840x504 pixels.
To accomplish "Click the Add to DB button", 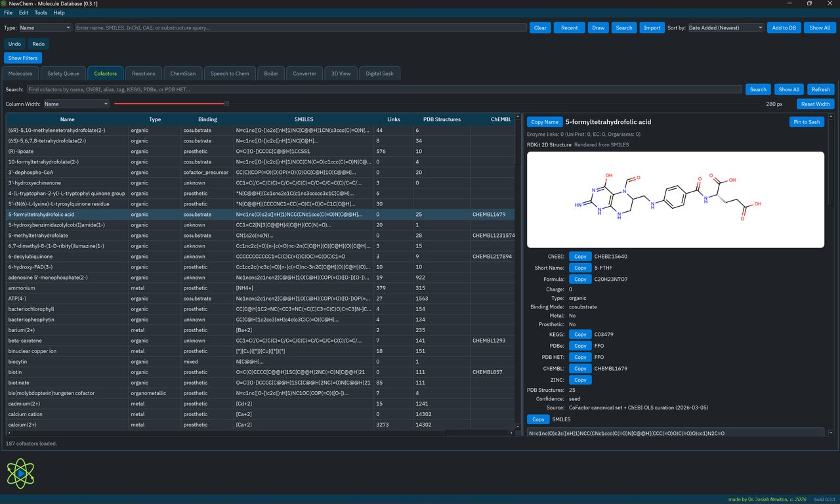I will (x=784, y=28).
